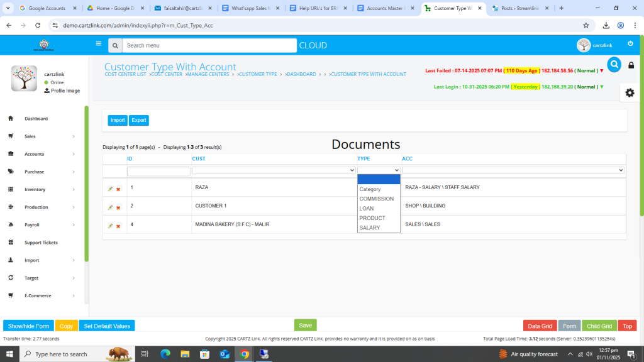Open the settings gear icon
The width and height of the screenshot is (644, 362).
pos(630,92)
